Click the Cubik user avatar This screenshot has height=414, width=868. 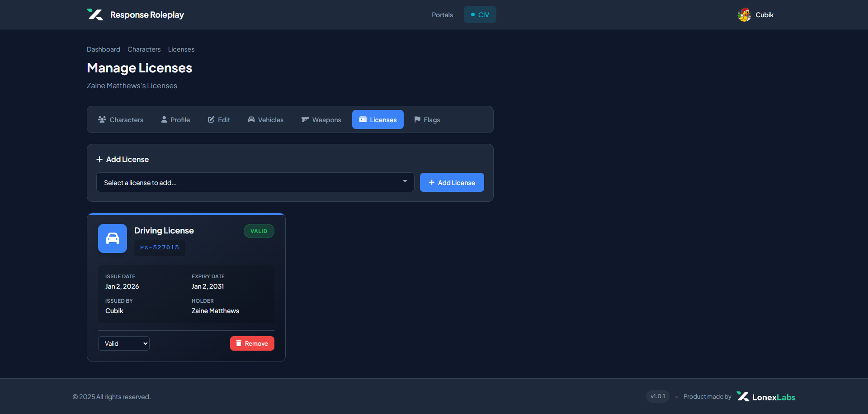tap(744, 15)
